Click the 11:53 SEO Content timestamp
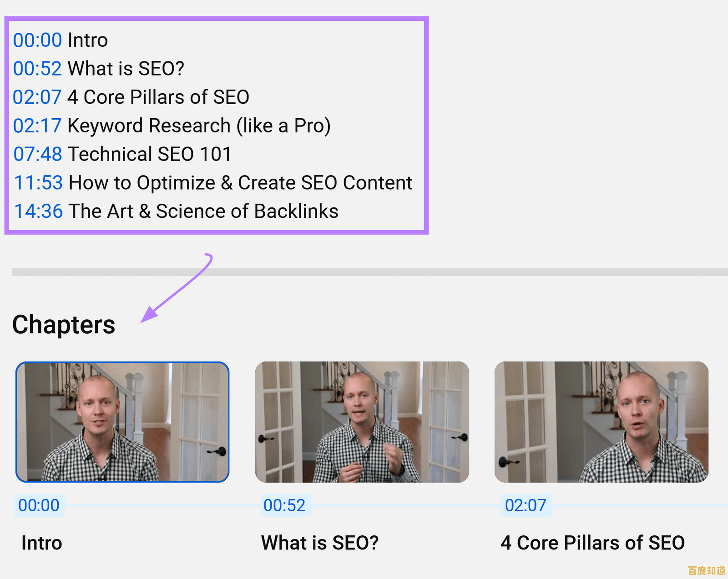Screen dimensions: 728x579 (39, 182)
